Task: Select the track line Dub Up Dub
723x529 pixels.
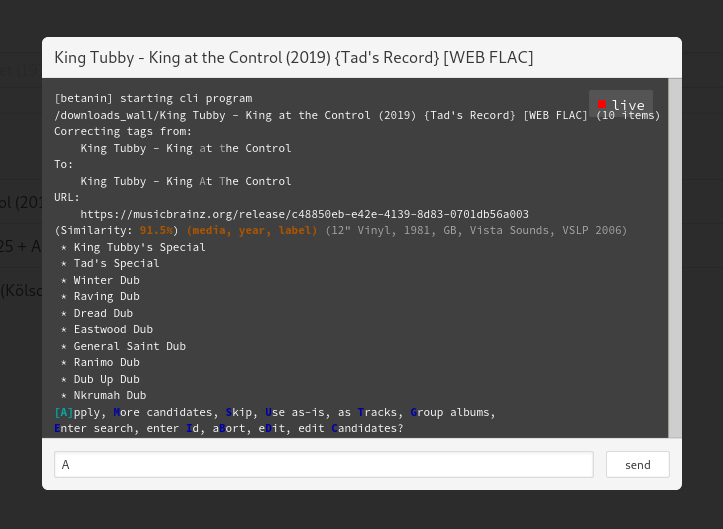Action: (x=107, y=379)
